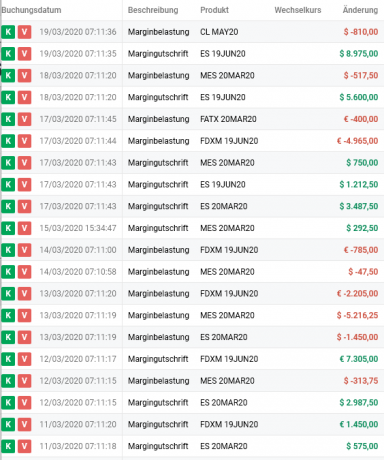Select the V icon beside the $ 5.600,00 entry
Screen dimensions: 384x460
24,97
